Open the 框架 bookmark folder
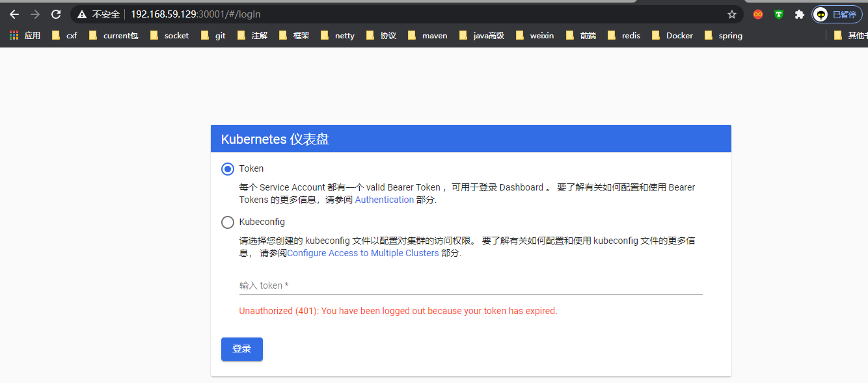 [293, 36]
